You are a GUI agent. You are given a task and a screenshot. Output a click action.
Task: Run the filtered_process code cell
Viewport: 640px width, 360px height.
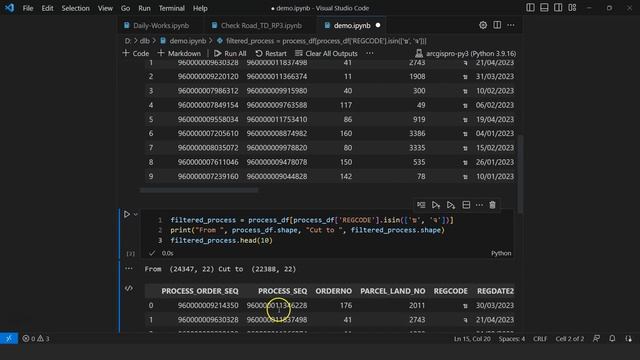(x=127, y=214)
